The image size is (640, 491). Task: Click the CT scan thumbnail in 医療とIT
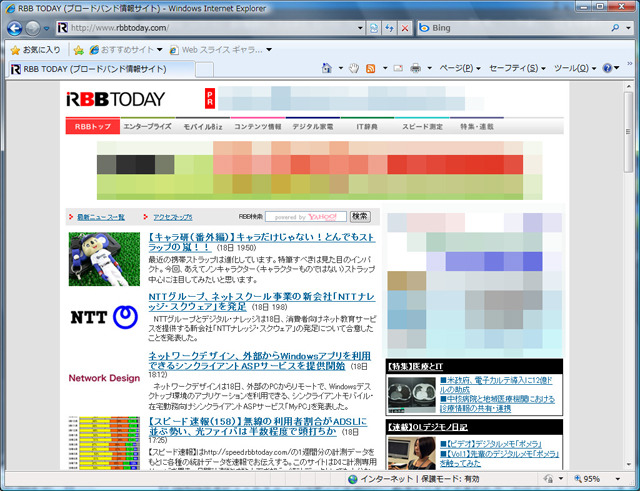[412, 395]
